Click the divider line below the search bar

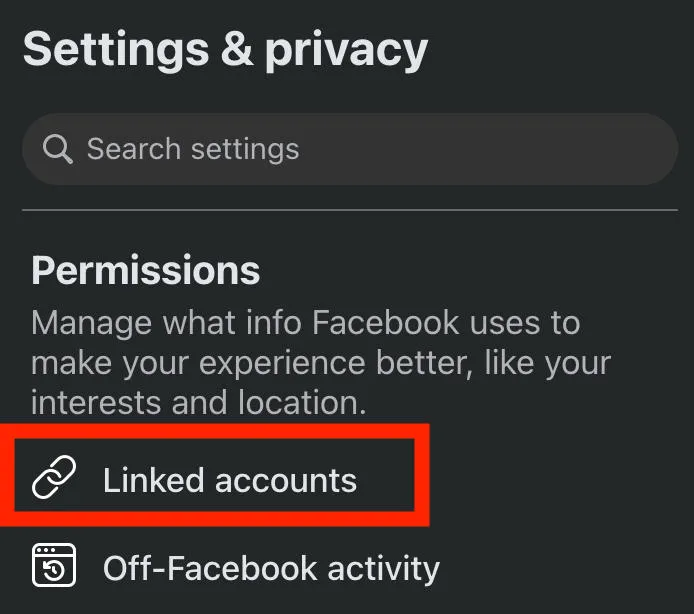(350, 210)
